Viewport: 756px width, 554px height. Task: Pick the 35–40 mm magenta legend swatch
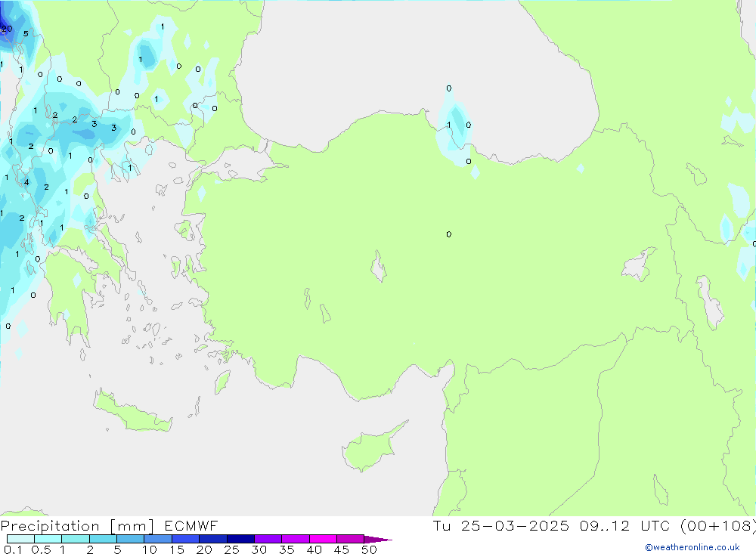point(295,539)
